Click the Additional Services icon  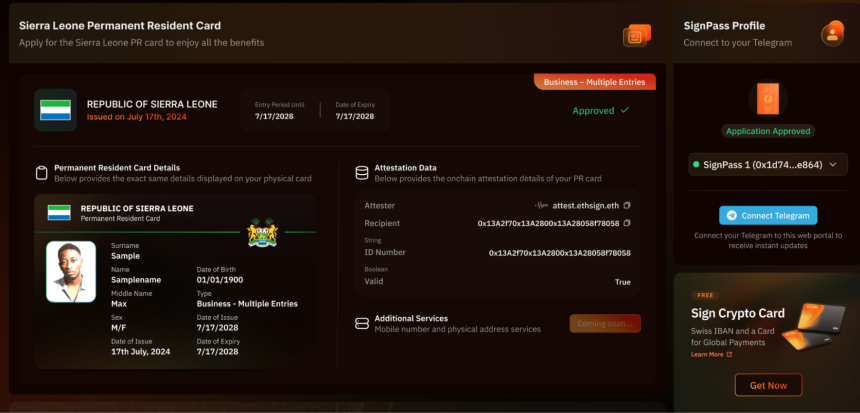[362, 324]
